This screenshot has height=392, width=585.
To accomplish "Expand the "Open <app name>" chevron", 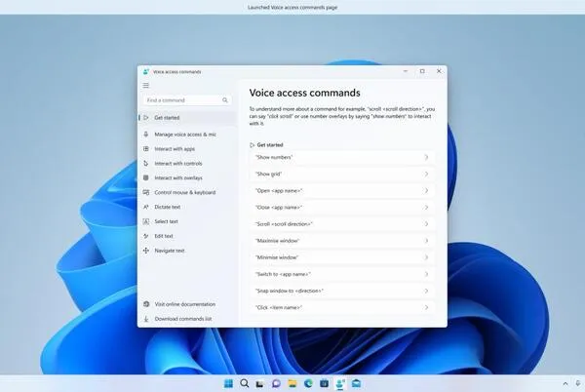I will tap(426, 190).
